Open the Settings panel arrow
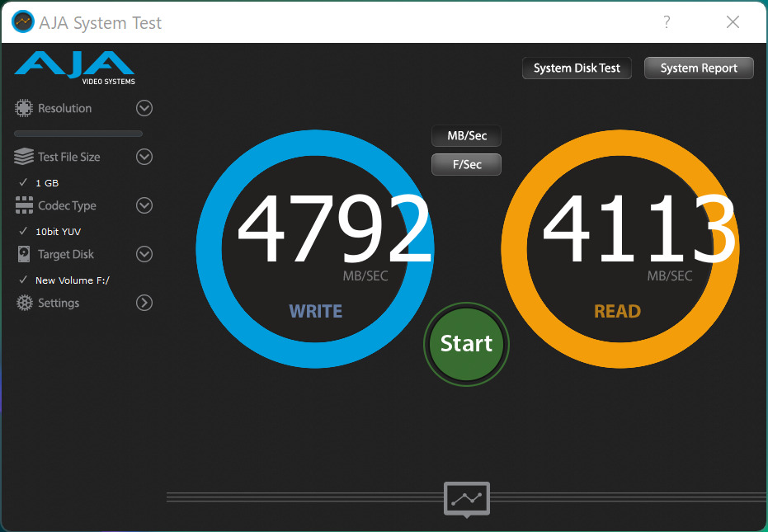768x532 pixels. tap(144, 303)
